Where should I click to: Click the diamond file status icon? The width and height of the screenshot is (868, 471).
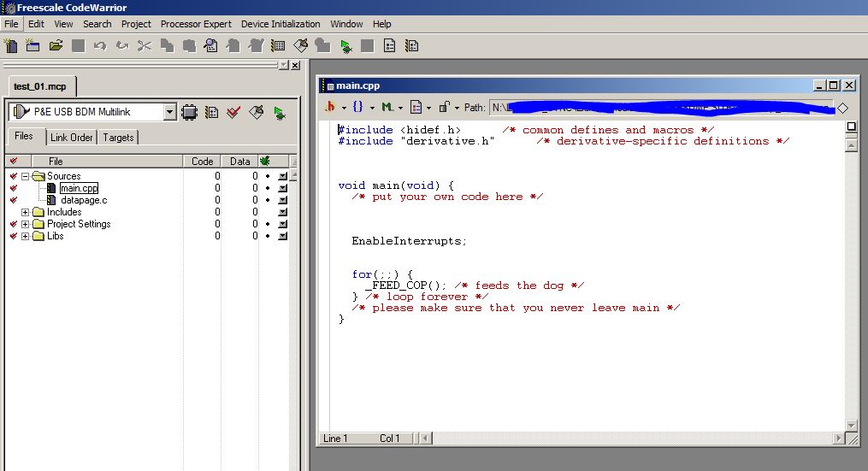842,108
